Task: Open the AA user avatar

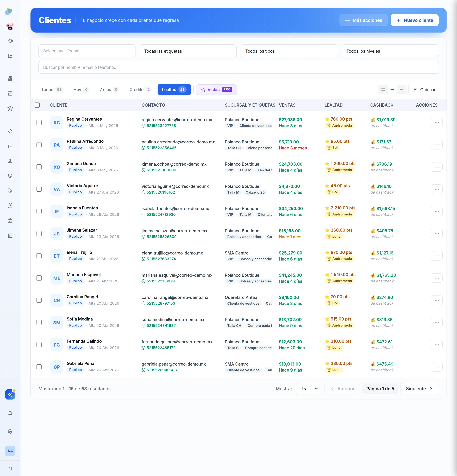Action: (x=10, y=451)
